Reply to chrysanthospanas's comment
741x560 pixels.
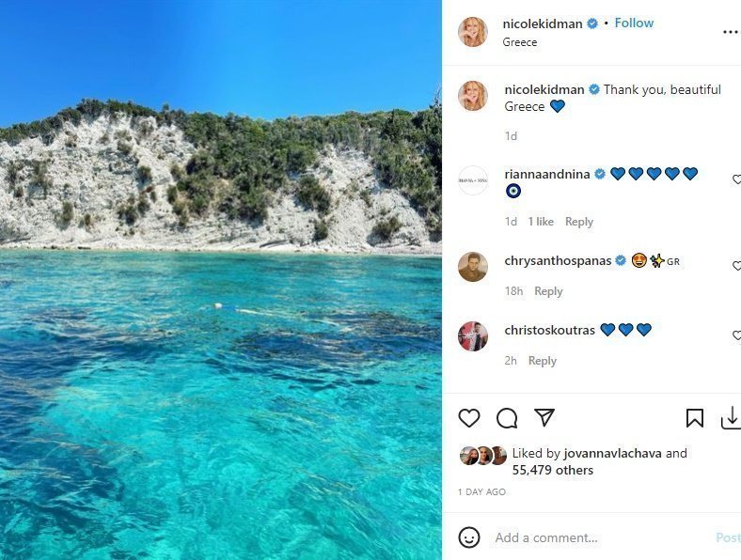548,291
